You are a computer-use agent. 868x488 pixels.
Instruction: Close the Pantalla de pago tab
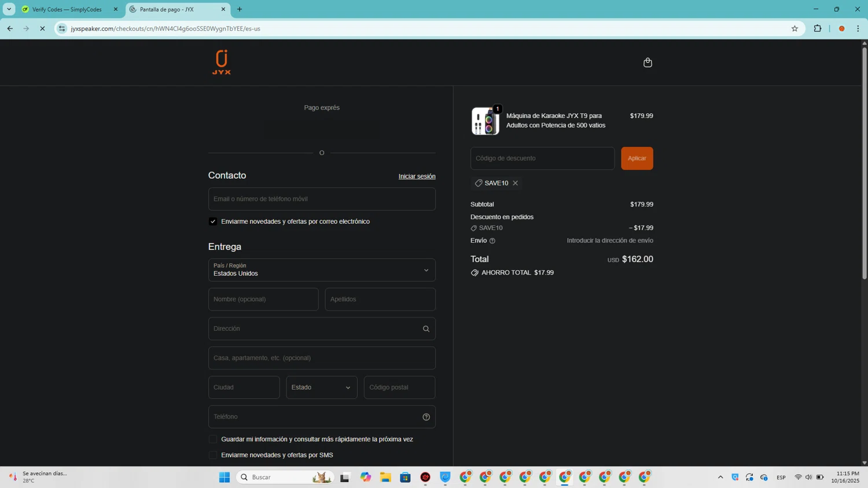223,9
